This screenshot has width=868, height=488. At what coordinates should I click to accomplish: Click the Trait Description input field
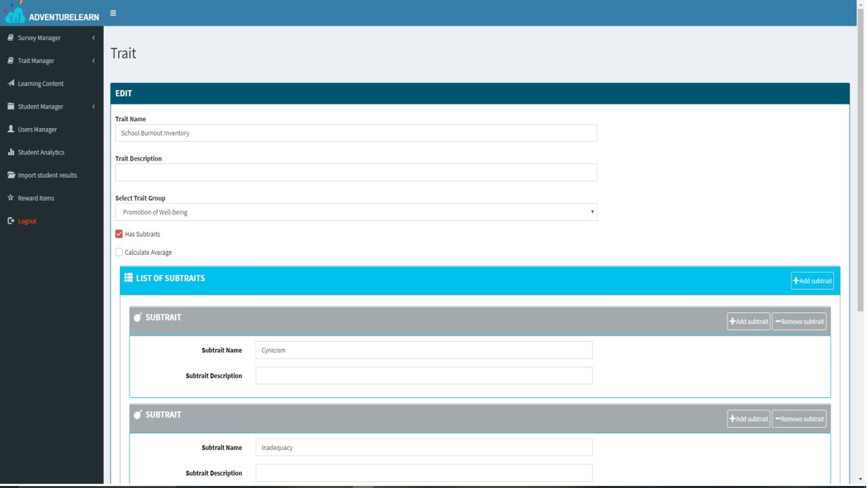point(355,172)
